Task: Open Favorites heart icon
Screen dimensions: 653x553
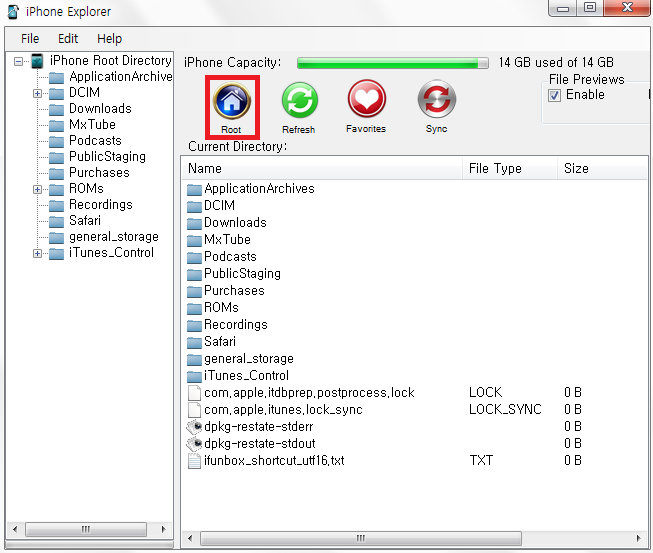Action: point(366,99)
